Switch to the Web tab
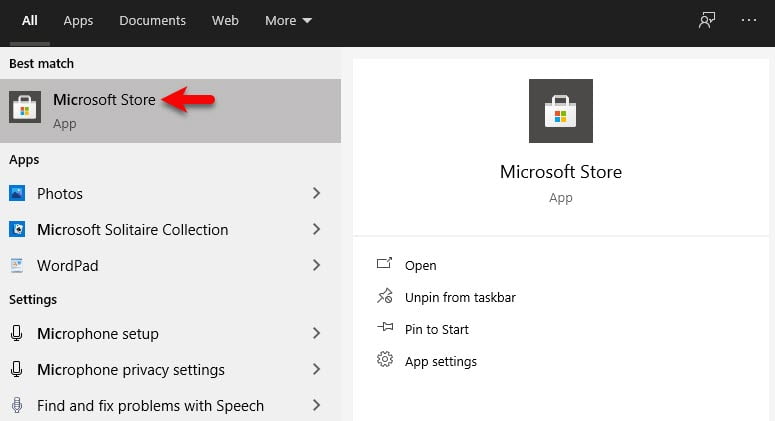 point(225,21)
